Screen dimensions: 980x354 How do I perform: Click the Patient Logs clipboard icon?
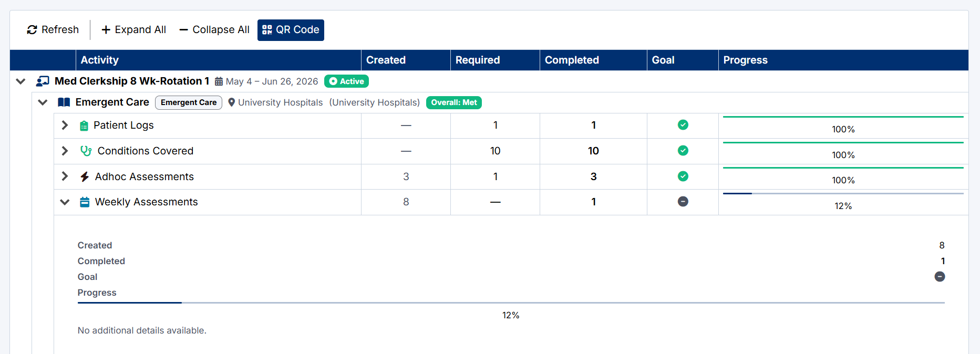[x=84, y=126]
